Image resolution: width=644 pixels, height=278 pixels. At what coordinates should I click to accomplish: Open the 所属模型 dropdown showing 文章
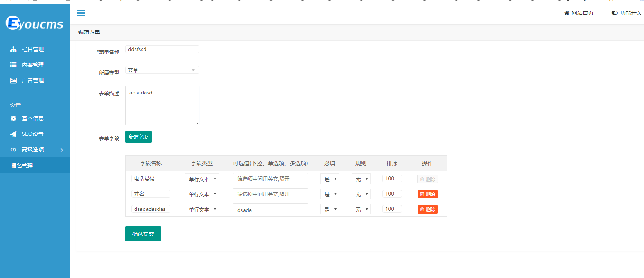tap(162, 70)
